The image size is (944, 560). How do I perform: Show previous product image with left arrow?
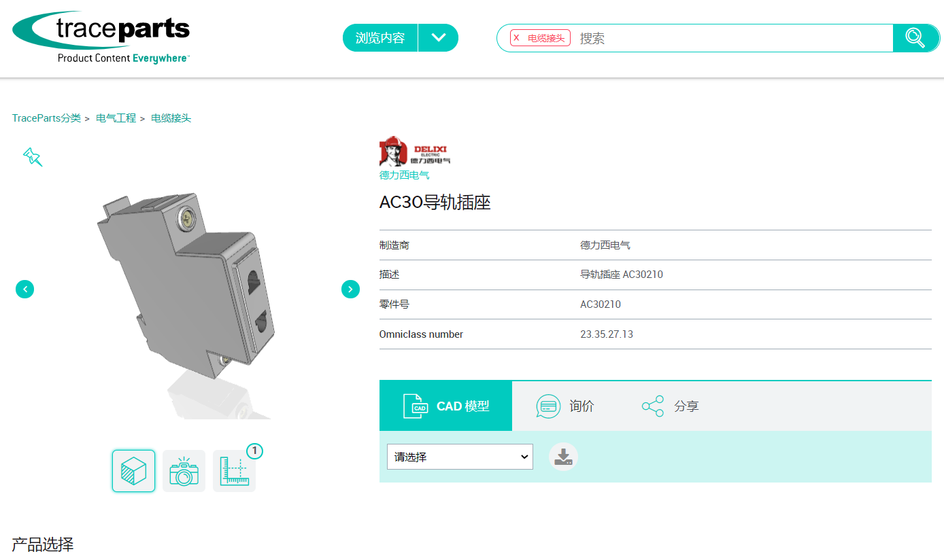[24, 289]
